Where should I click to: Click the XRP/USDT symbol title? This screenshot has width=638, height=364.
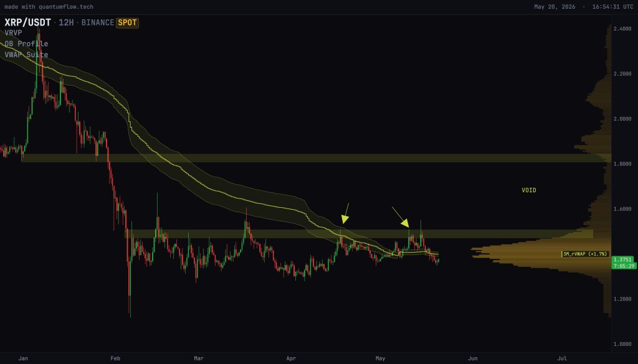point(27,22)
